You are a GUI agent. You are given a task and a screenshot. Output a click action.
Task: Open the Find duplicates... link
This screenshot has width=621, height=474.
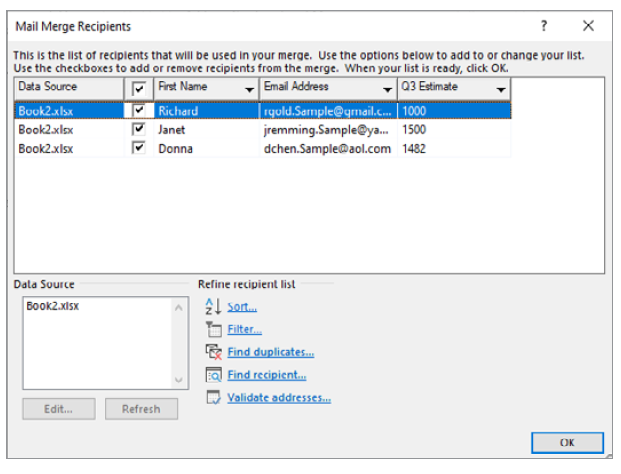tap(270, 352)
